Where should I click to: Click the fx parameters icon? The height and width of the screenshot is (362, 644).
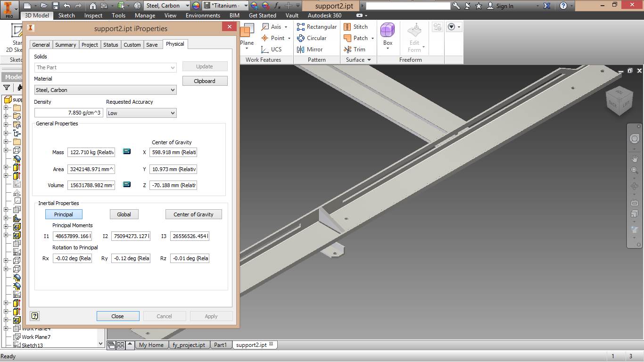(x=277, y=6)
